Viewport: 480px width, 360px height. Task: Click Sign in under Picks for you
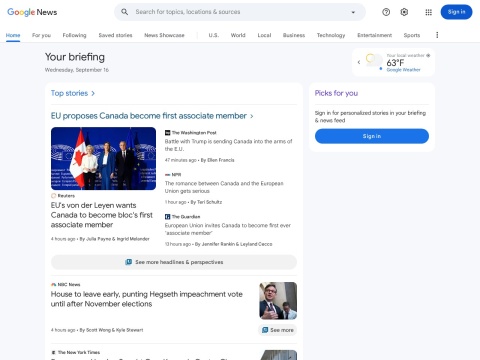(x=372, y=136)
